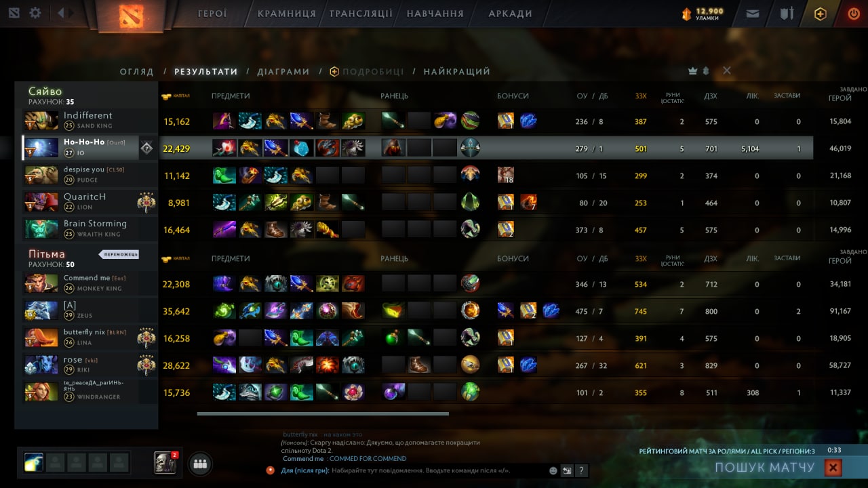Open the chat help question mark button
Image resolution: width=868 pixels, height=488 pixels.
(x=581, y=470)
